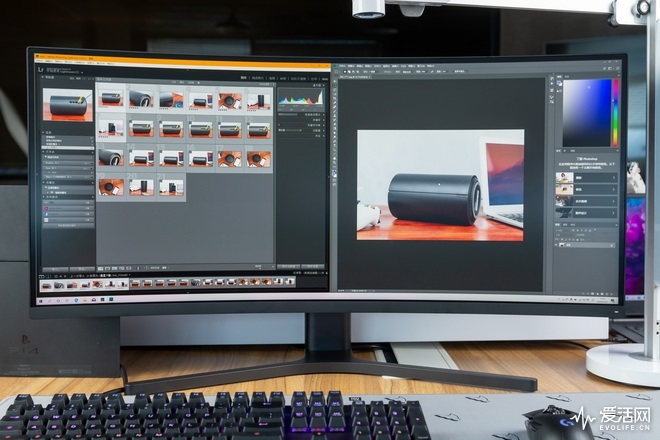Select the Background layer row in Photoshop
660x440 pixels.
[x=585, y=245]
